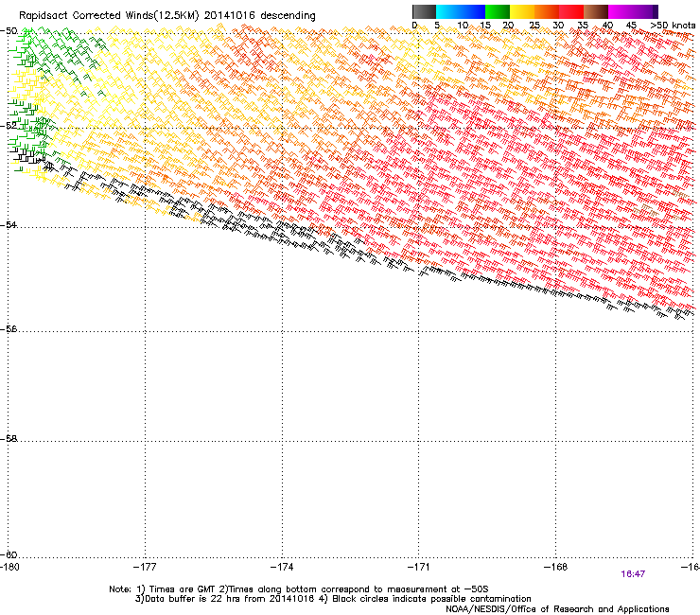Click the latitude label '-56'

point(9,328)
